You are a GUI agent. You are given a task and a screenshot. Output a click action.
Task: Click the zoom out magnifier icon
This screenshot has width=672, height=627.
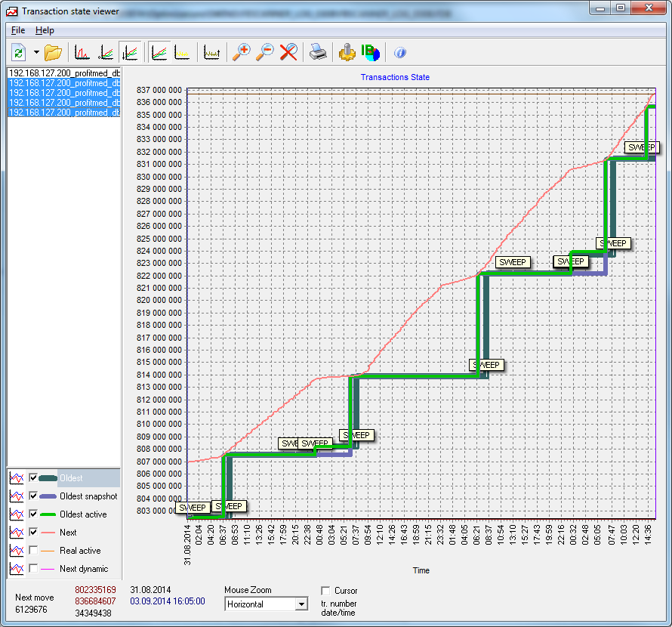(265, 52)
